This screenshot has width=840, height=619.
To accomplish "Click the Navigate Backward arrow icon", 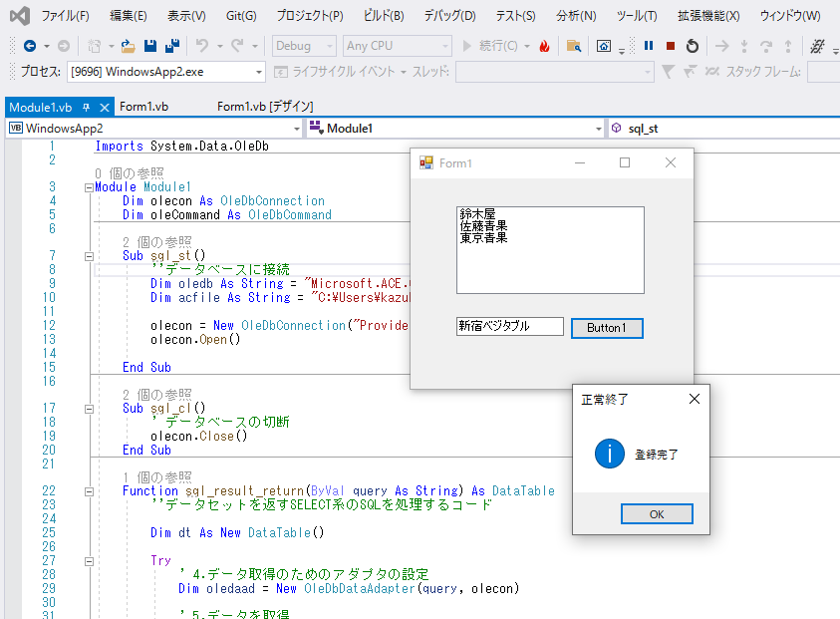I will [29, 46].
